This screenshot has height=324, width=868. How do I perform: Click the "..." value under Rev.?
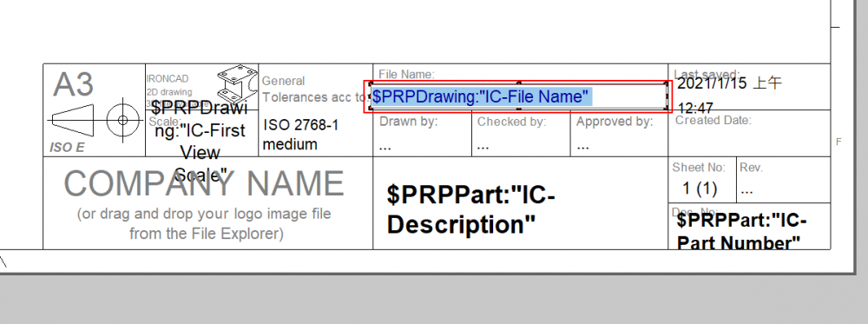click(746, 192)
